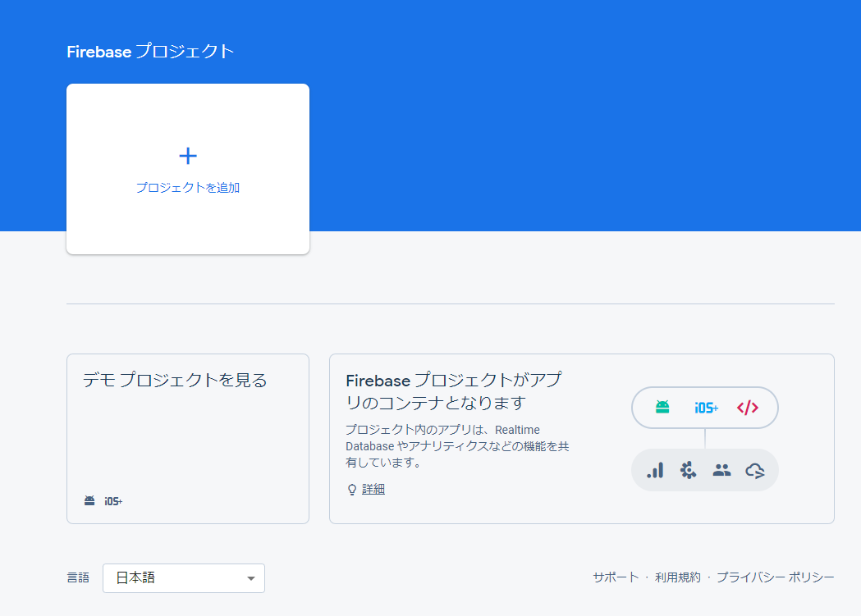Image resolution: width=861 pixels, height=616 pixels.
Task: Click the plus icon to add project
Action: click(x=188, y=157)
